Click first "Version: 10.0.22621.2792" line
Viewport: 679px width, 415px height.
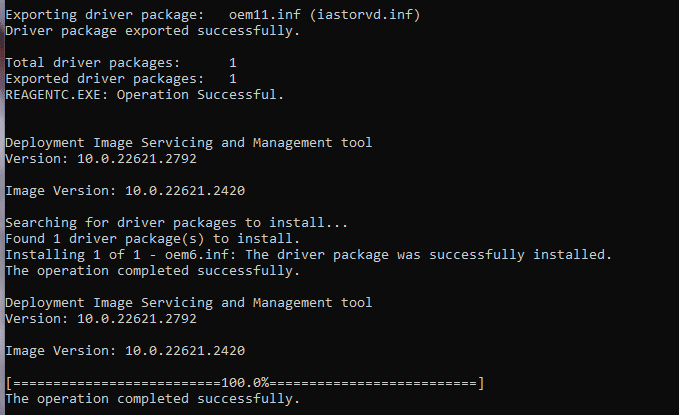[101, 159]
